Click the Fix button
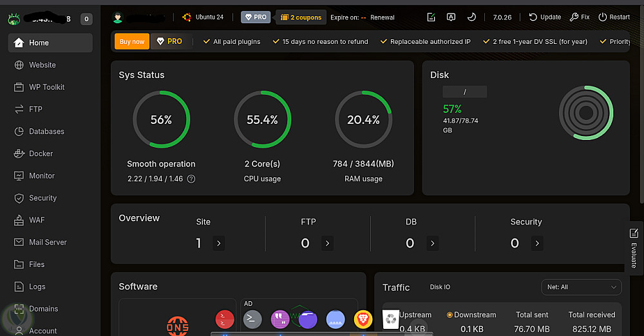Screen dimensions: 644x336 pos(580,17)
